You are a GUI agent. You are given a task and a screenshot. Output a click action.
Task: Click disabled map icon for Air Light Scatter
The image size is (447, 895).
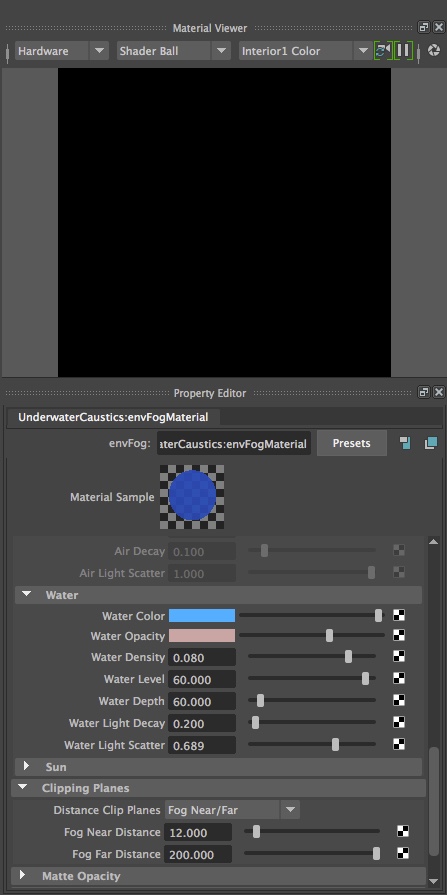click(x=399, y=572)
